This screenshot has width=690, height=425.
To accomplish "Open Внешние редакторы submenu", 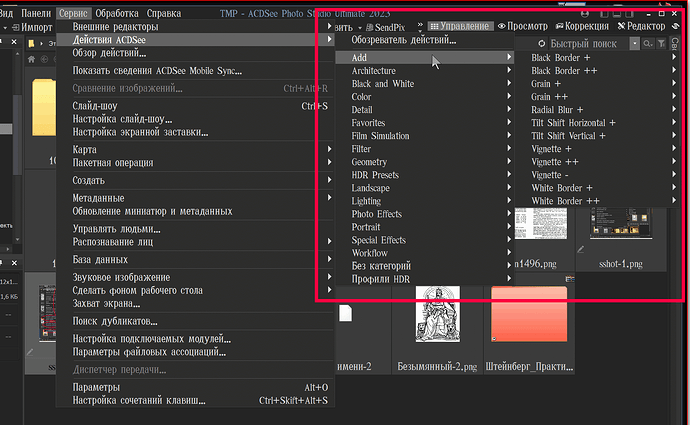I will click(195, 26).
